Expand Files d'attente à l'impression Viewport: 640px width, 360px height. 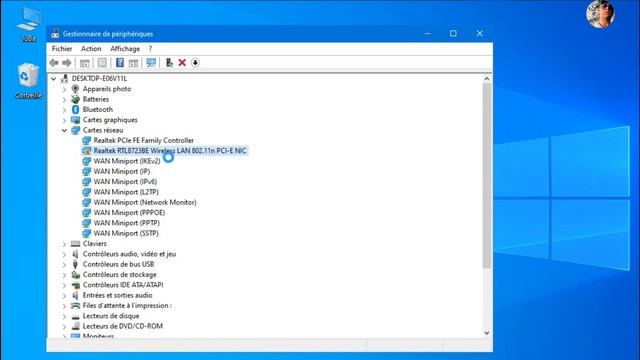[x=64, y=306]
